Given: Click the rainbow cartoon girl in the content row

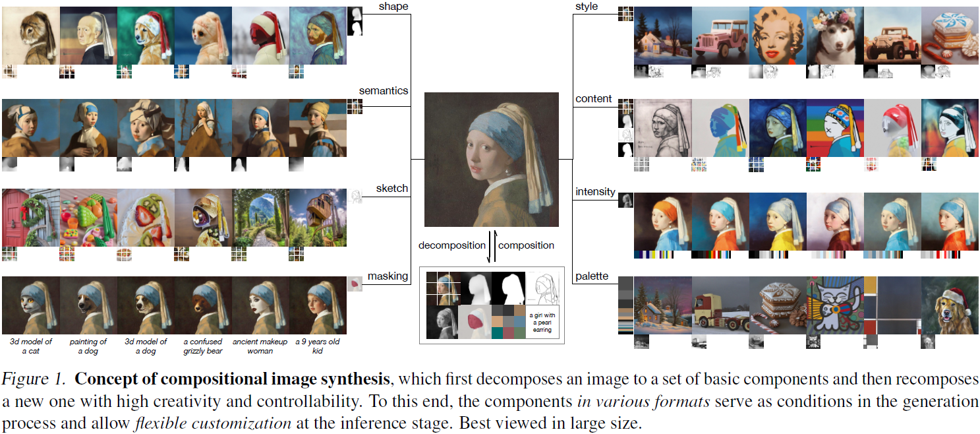Looking at the screenshot, I should pyautogui.click(x=835, y=128).
